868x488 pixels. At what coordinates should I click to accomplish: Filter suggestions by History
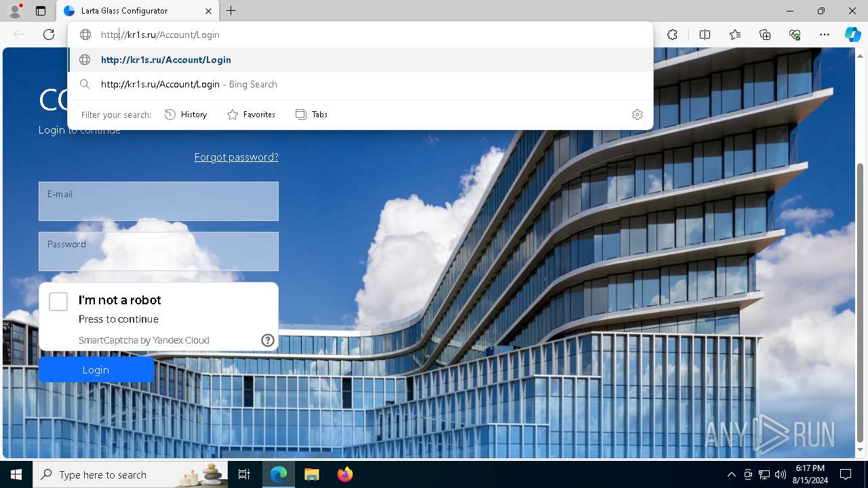click(x=186, y=115)
